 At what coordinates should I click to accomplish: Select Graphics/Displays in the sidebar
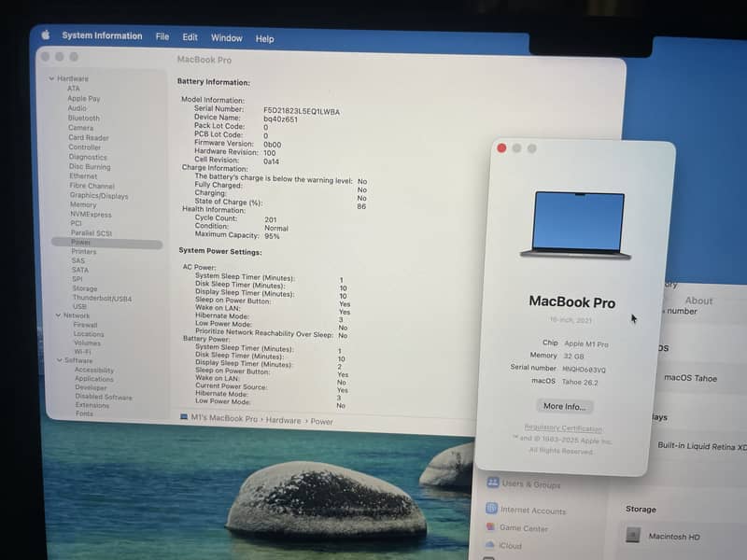coord(99,196)
